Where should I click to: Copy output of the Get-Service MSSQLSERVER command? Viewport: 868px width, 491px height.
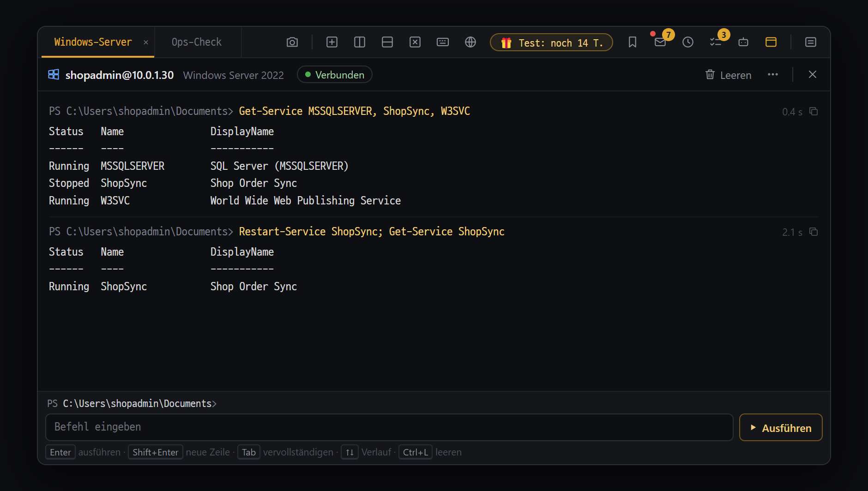(x=814, y=112)
